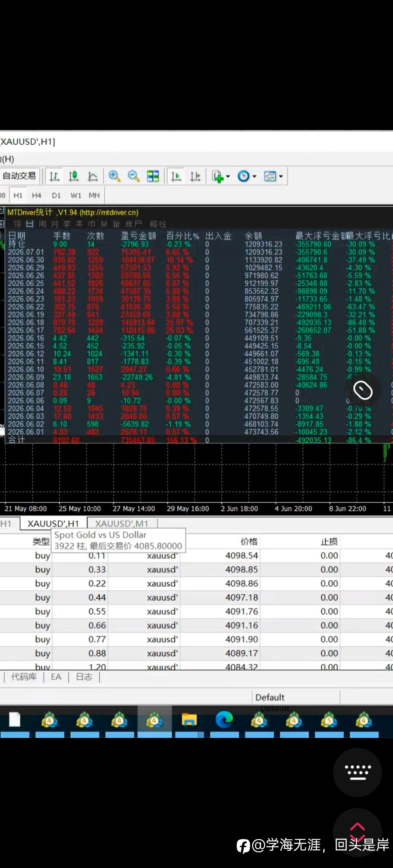The width and height of the screenshot is (393, 868).
Task: Zoom in on the chart
Action: point(114,177)
